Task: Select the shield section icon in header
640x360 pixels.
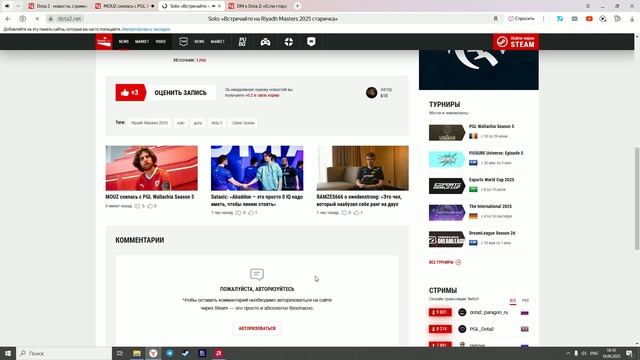Action: pos(311,42)
